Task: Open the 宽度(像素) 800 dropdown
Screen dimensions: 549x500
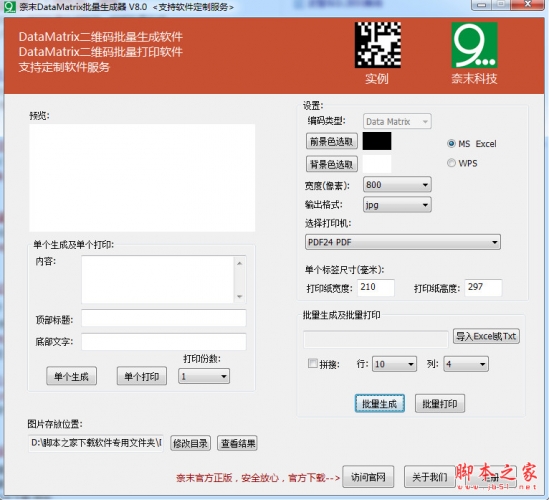Action: 397,185
